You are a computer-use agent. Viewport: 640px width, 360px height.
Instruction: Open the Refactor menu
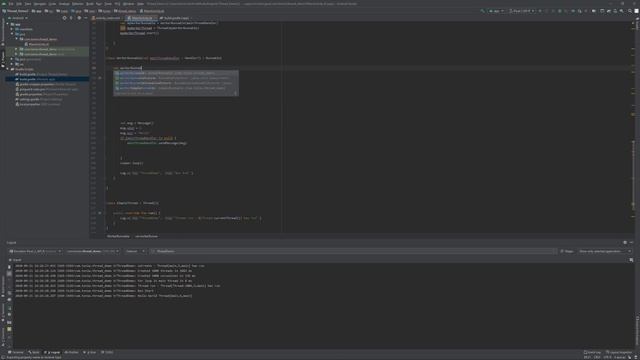pos(78,4)
